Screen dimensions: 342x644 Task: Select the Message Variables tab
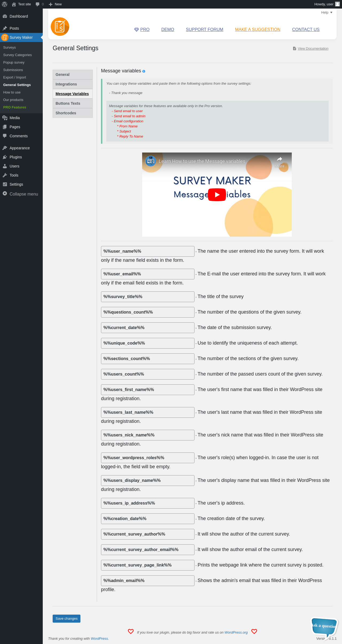tap(73, 94)
